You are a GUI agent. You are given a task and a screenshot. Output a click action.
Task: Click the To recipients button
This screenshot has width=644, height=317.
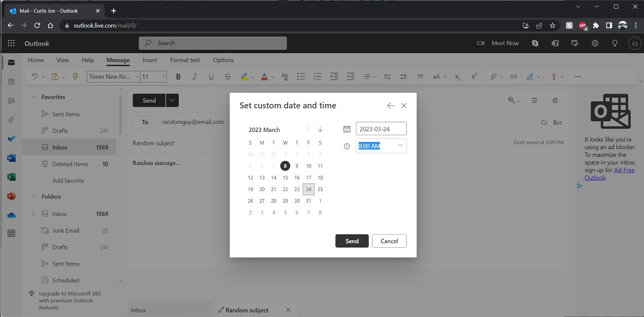[x=145, y=122]
